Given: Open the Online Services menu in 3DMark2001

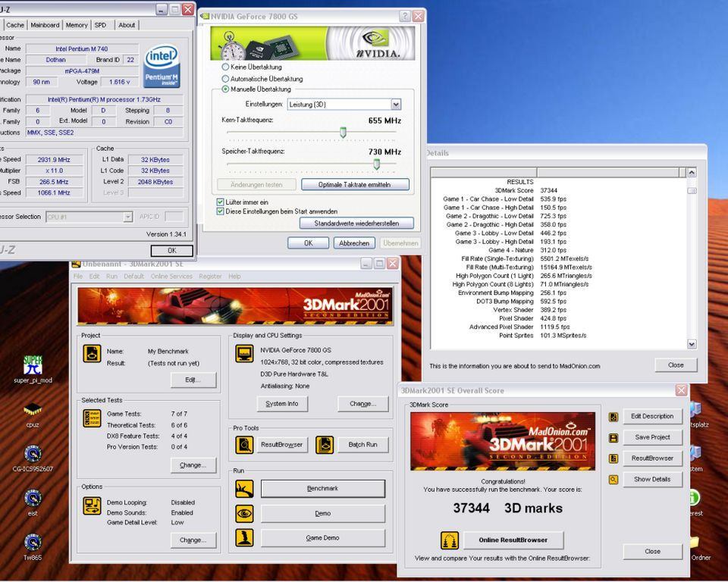Looking at the screenshot, I should pyautogui.click(x=171, y=276).
